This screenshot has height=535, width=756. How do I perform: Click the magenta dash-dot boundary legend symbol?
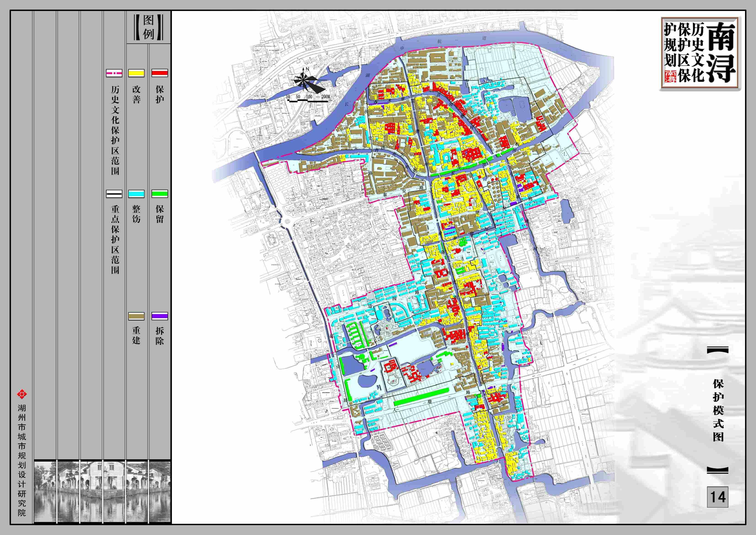pos(114,73)
